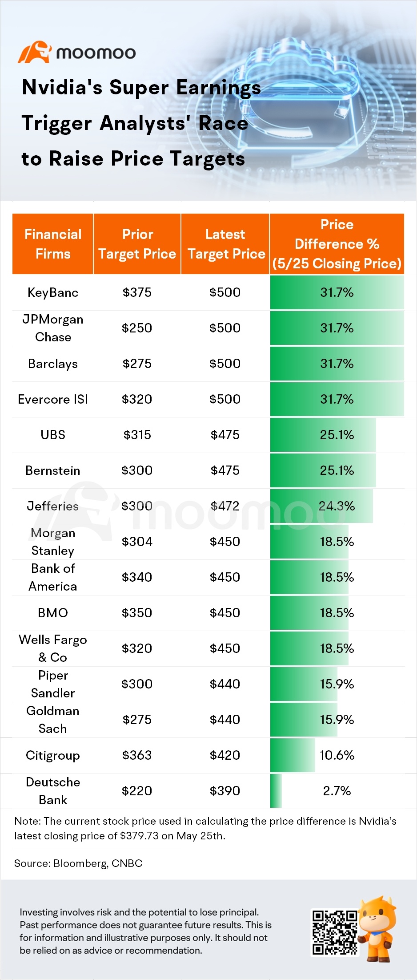Click the Prior Target Price column header
Image resolution: width=417 pixels, height=980 pixels.
(x=137, y=244)
